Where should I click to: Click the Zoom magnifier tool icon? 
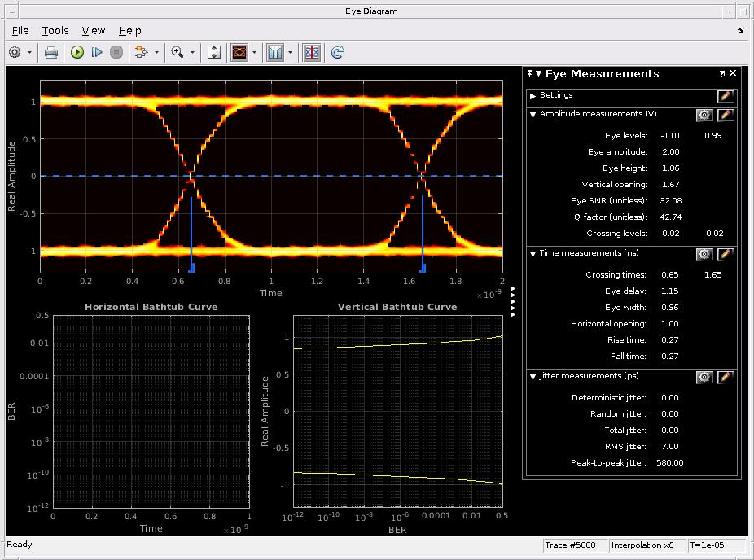coord(177,52)
